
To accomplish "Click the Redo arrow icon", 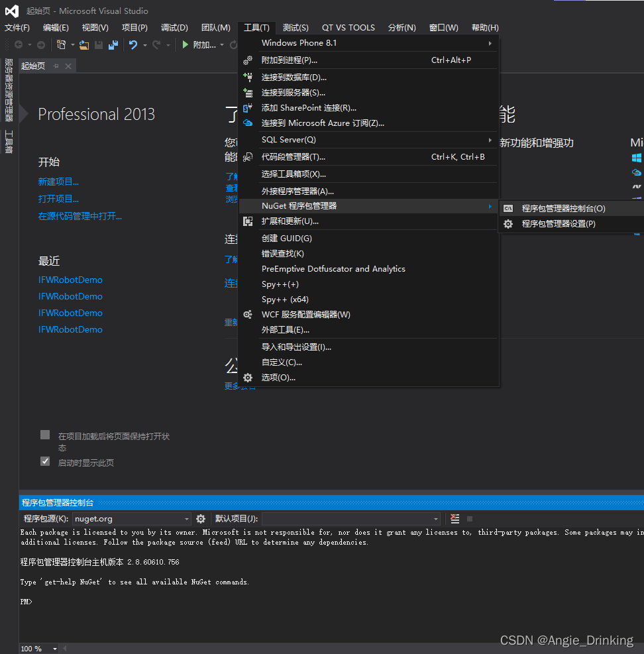I will pos(157,44).
